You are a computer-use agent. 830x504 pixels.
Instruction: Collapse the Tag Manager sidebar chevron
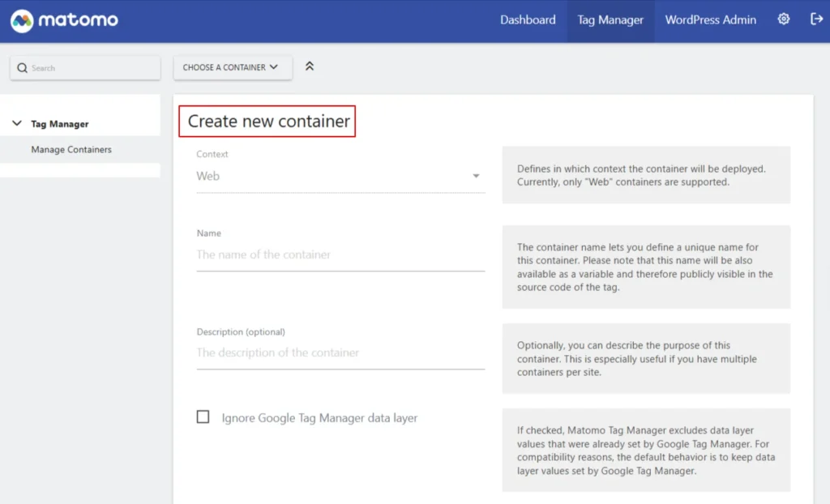(x=17, y=124)
